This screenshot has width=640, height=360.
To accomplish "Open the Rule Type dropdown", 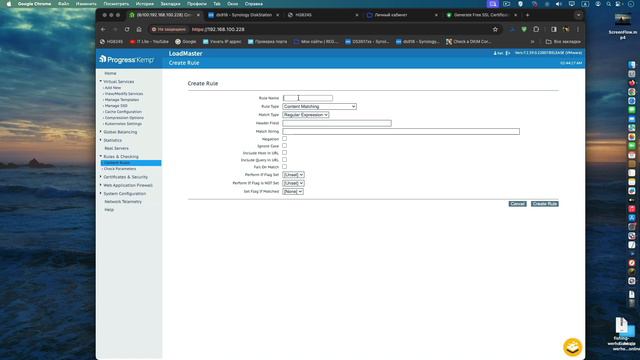I will pyautogui.click(x=319, y=107).
